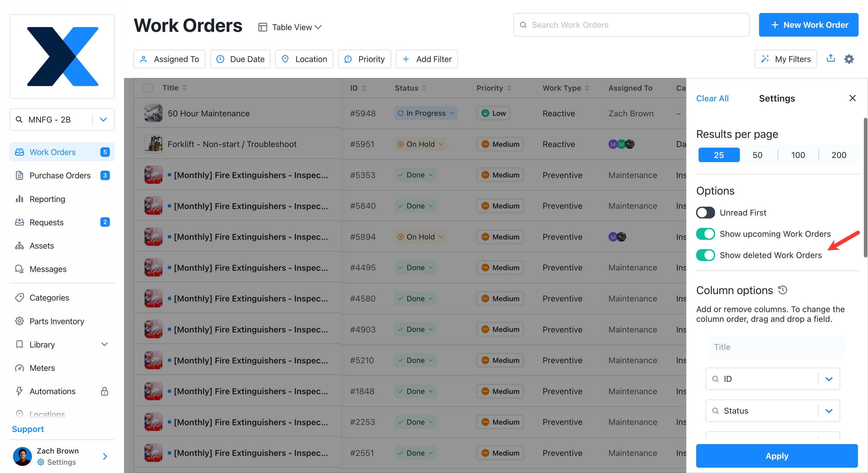The image size is (868, 473).
Task: Turn off Show deleted Work Orders
Action: [705, 255]
